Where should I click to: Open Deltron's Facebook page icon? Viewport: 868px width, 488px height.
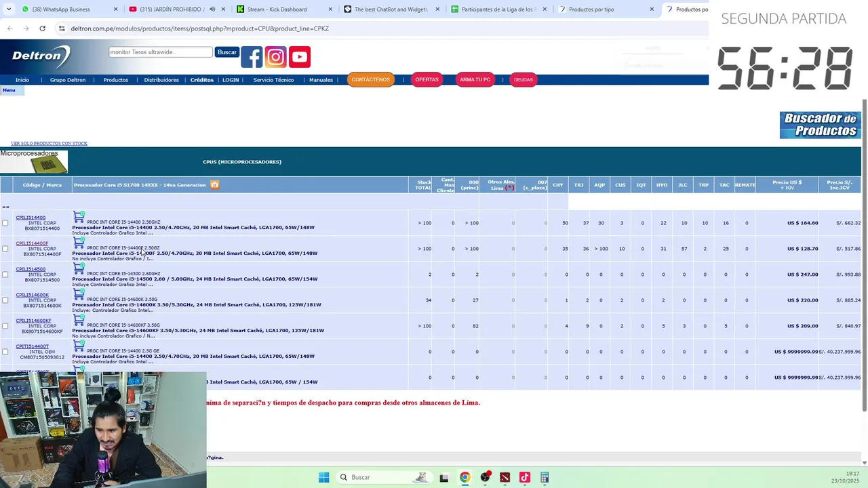tap(252, 57)
